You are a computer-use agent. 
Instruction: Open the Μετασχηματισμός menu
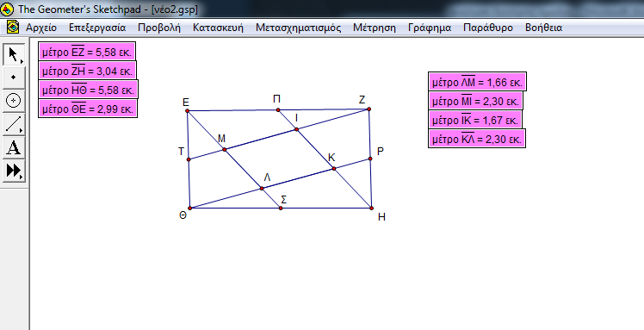(298, 28)
